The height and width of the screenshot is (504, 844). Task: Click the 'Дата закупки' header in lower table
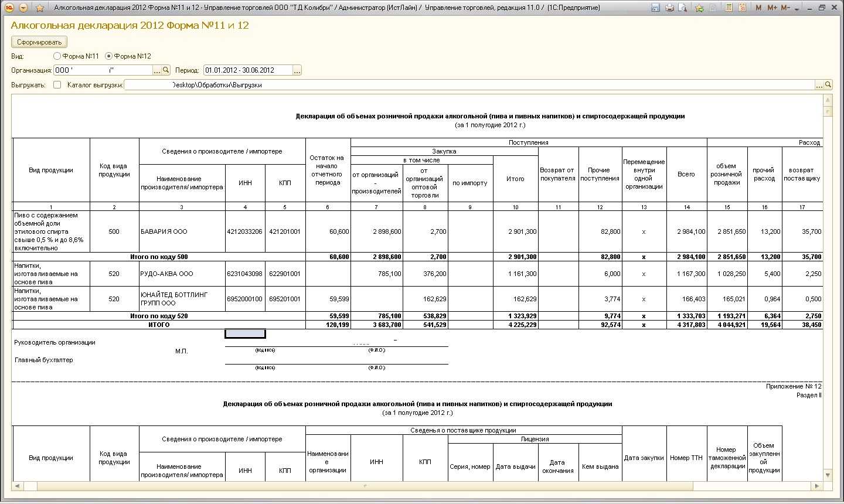pos(644,458)
